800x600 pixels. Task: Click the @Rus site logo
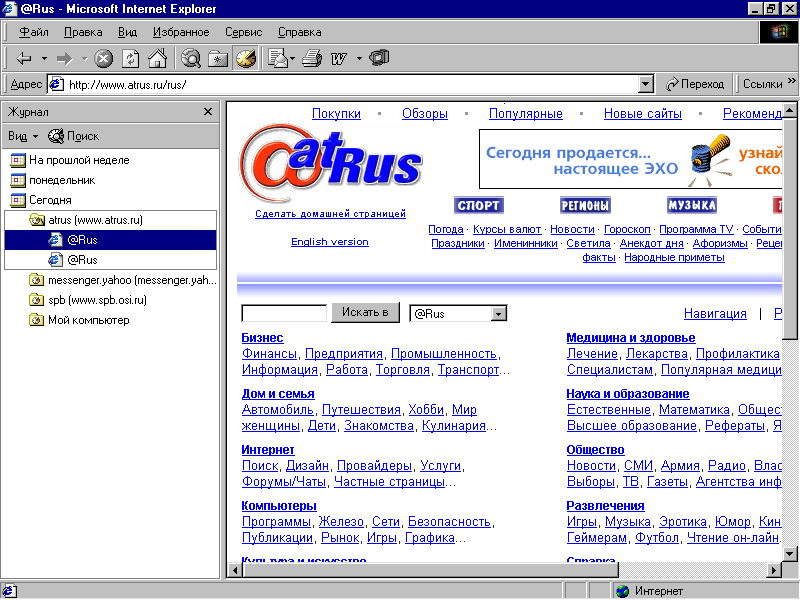pos(331,163)
